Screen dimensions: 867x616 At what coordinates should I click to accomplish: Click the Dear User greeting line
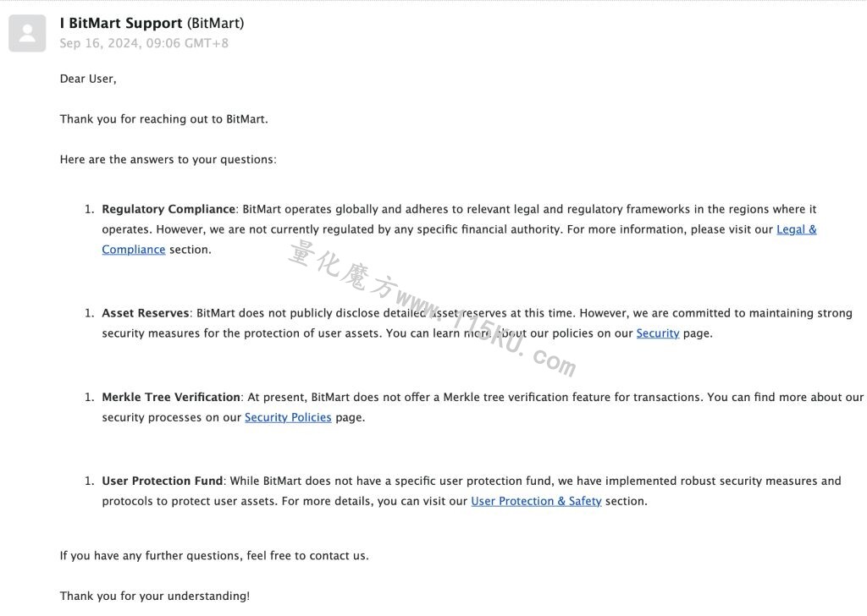point(88,79)
